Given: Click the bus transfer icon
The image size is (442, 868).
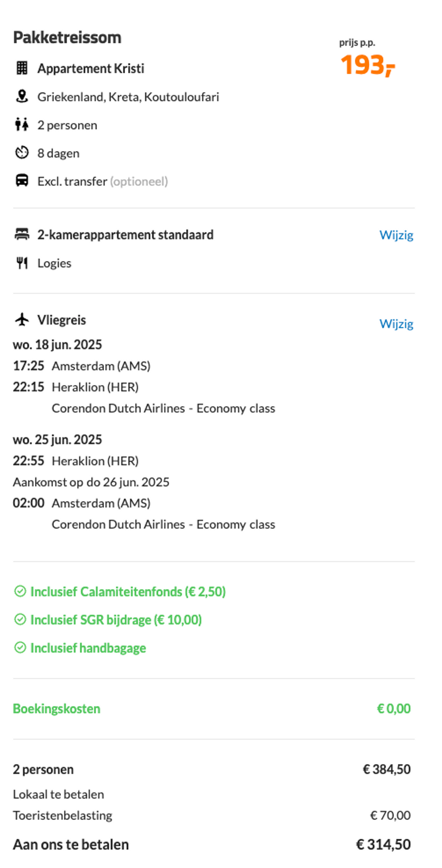Looking at the screenshot, I should tap(22, 181).
